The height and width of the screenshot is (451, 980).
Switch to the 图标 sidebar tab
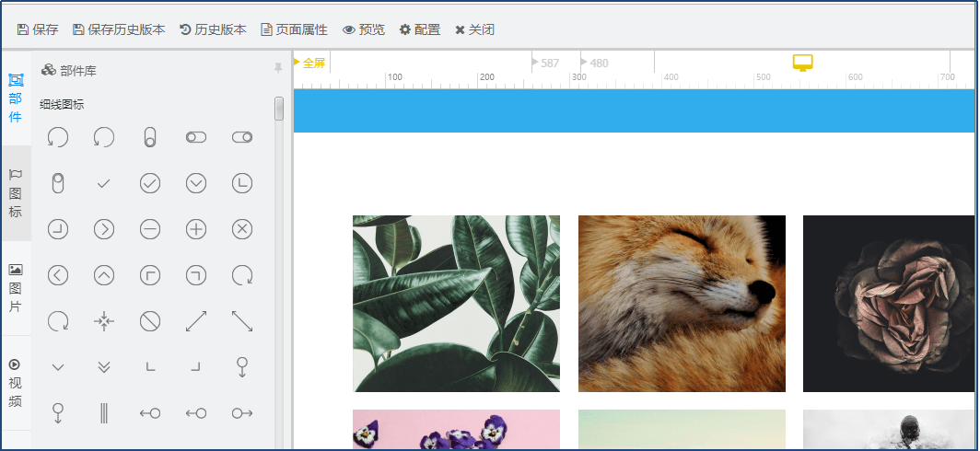[16, 193]
